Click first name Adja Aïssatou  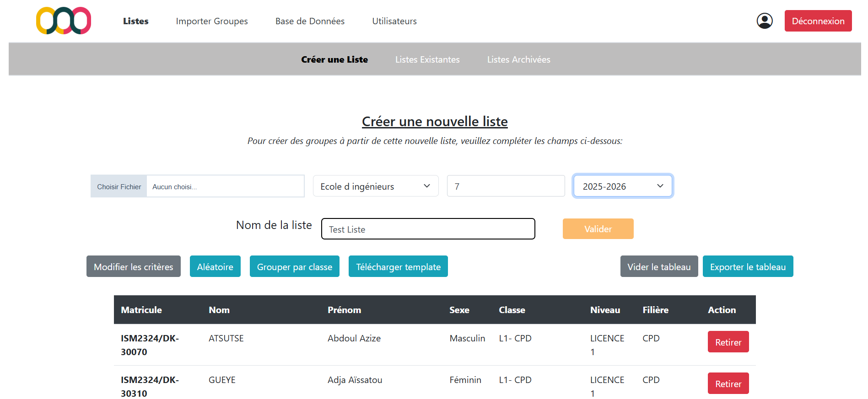point(355,380)
